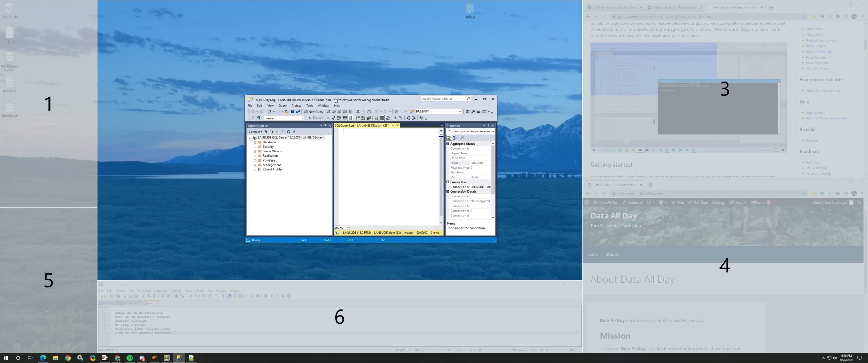Click the Change Connection icon beside master

[258, 118]
